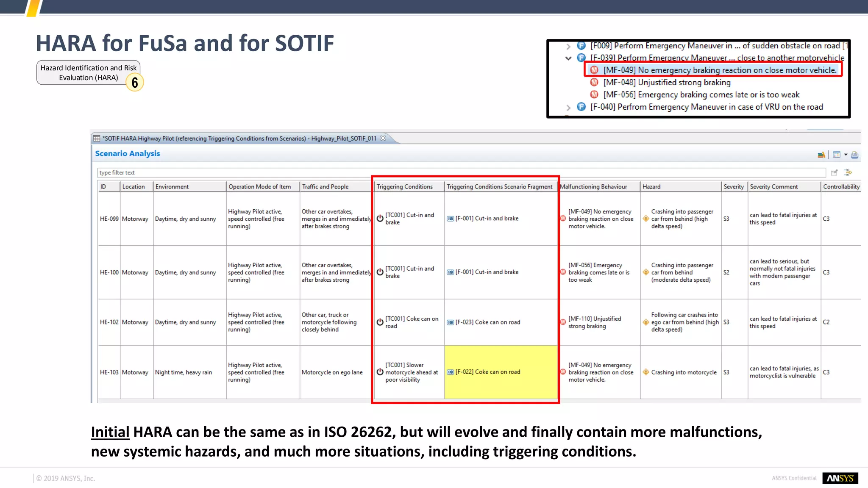Select [F009] Perform Emergency Maneuver tree item

pyautogui.click(x=715, y=45)
